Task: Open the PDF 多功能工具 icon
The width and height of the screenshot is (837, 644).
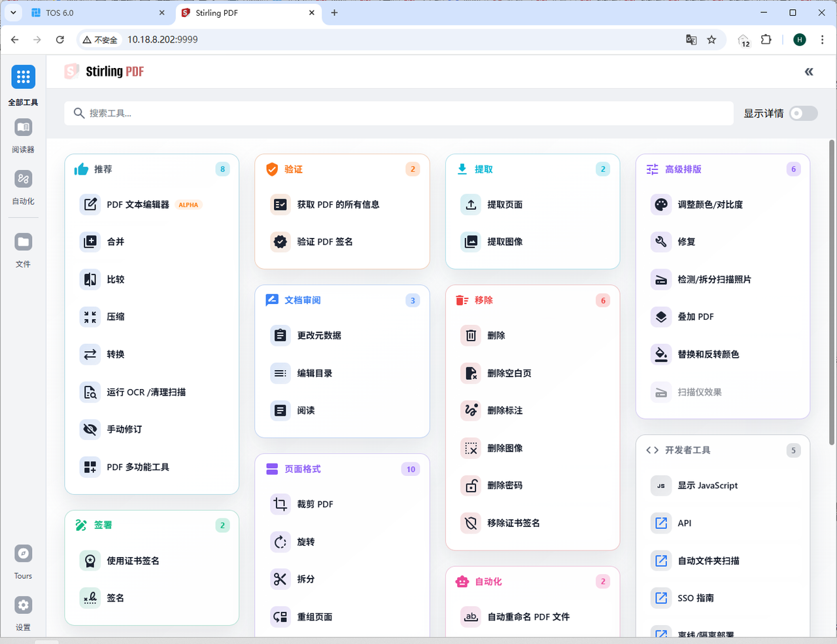Action: 90,467
